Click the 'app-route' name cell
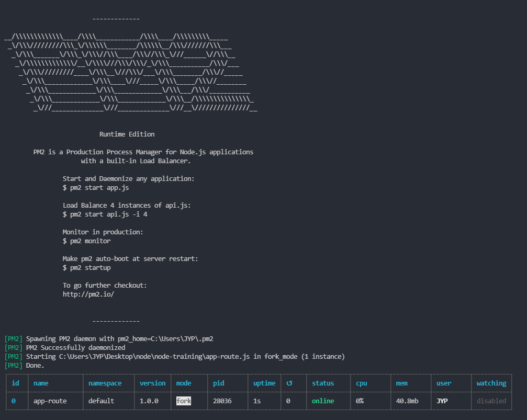 (x=50, y=401)
